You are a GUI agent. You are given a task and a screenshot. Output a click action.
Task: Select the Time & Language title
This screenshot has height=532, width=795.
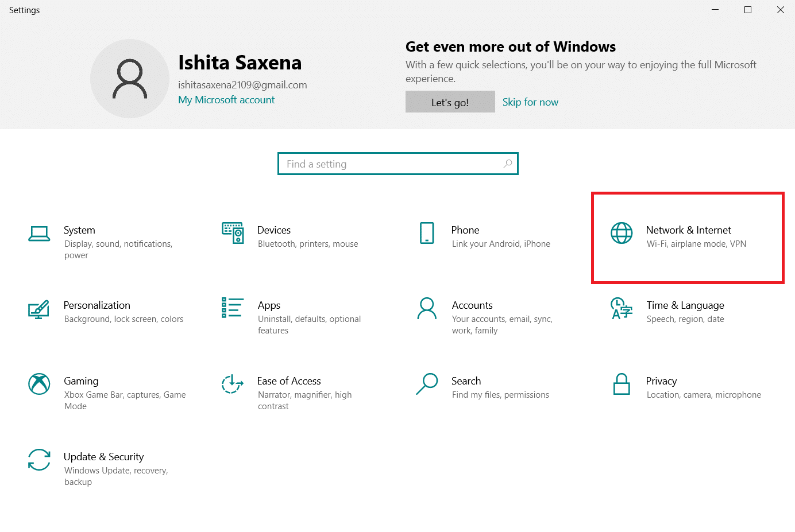pos(685,305)
